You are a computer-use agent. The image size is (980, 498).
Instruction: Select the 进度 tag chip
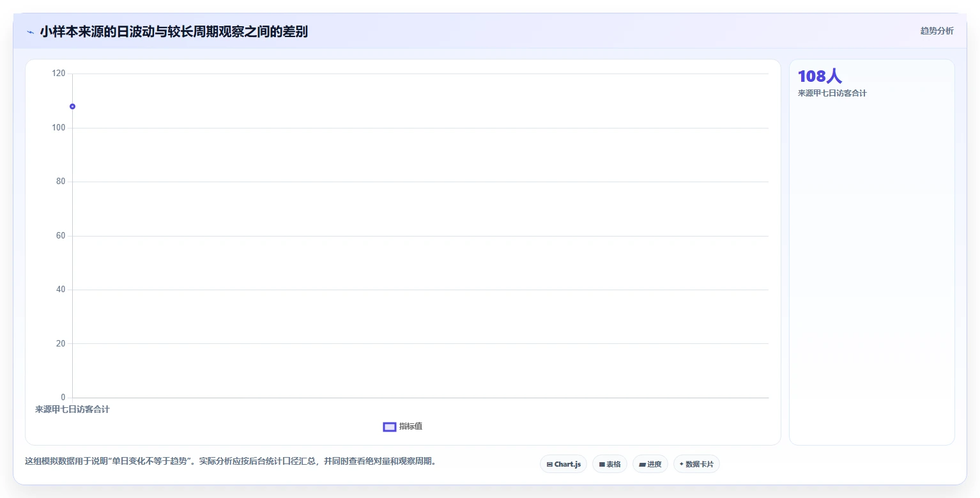coord(650,464)
